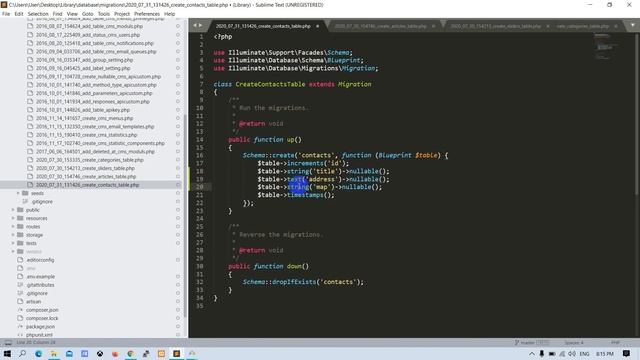Screen dimensions: 640x360
Task: Open .env.example file
Action: click(x=40, y=277)
